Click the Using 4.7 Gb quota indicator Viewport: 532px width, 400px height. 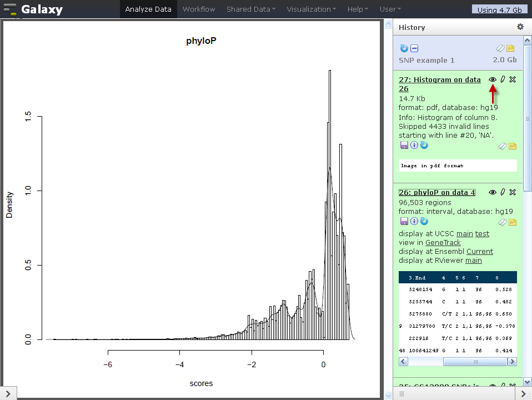point(499,10)
